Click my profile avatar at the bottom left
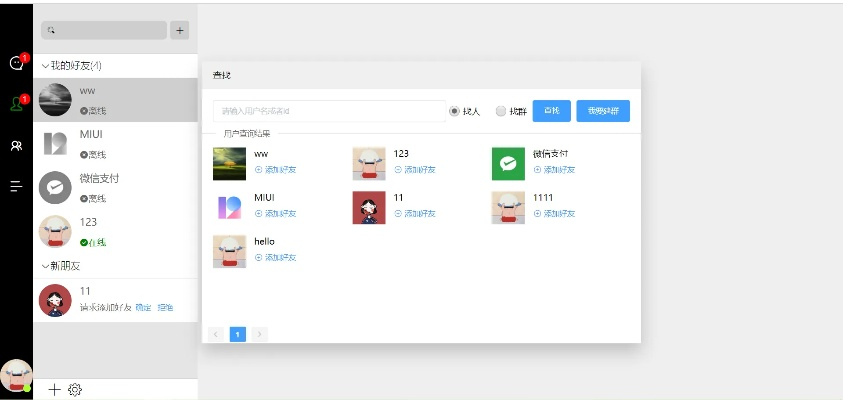Screen dimensions: 843x400 (16, 375)
